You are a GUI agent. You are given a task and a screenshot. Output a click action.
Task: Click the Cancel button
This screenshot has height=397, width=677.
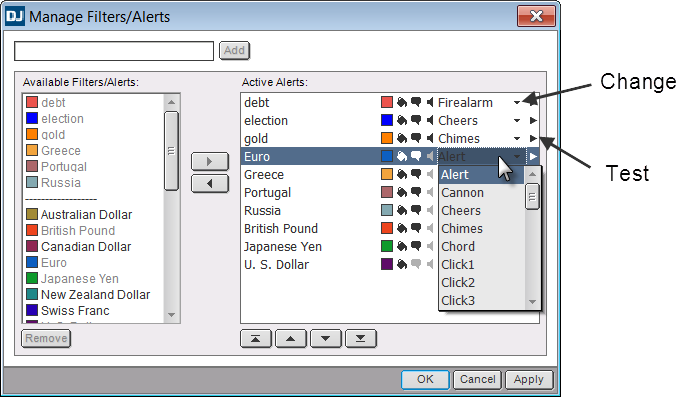[478, 379]
